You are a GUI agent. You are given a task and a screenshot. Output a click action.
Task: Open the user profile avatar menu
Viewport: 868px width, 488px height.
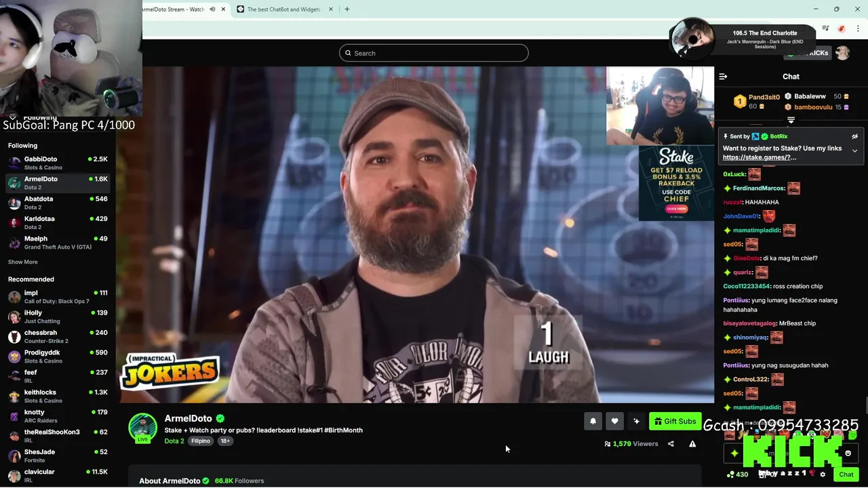click(842, 53)
